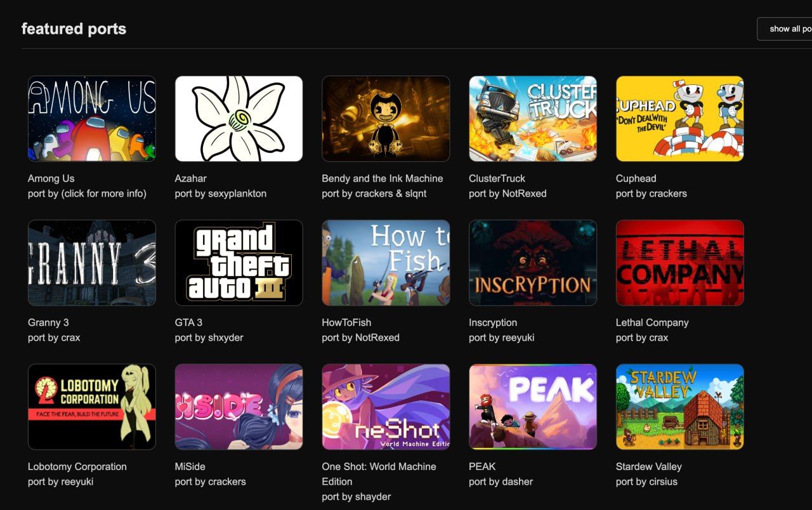This screenshot has height=510, width=812.
Task: Click the Inscryption title text
Action: point(493,322)
